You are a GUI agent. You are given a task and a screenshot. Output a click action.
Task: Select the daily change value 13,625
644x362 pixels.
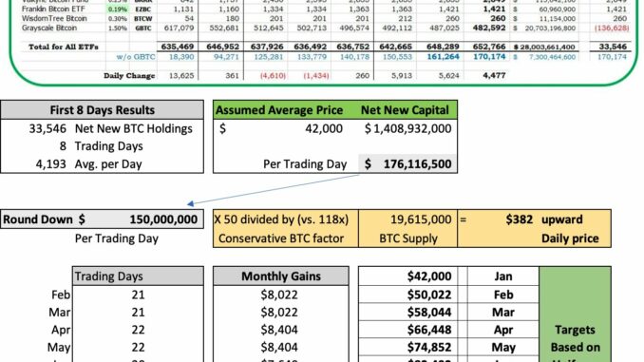(x=181, y=76)
